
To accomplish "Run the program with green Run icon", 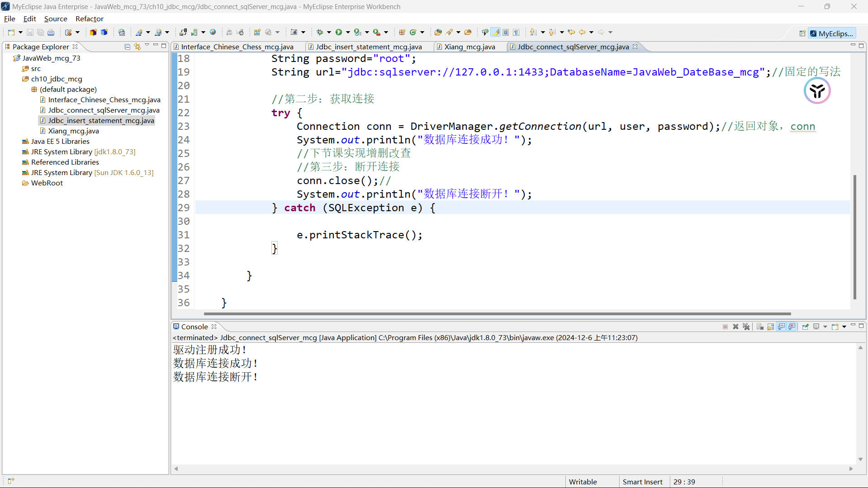I will point(339,32).
